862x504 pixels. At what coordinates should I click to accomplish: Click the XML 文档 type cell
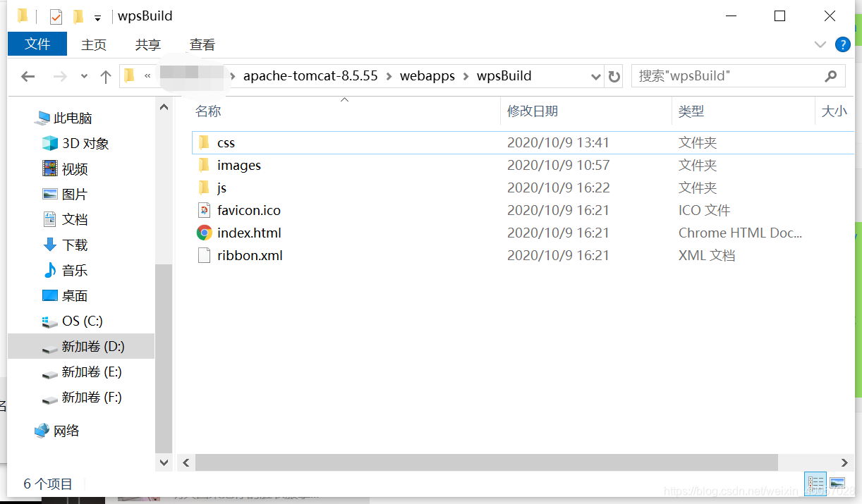click(707, 255)
